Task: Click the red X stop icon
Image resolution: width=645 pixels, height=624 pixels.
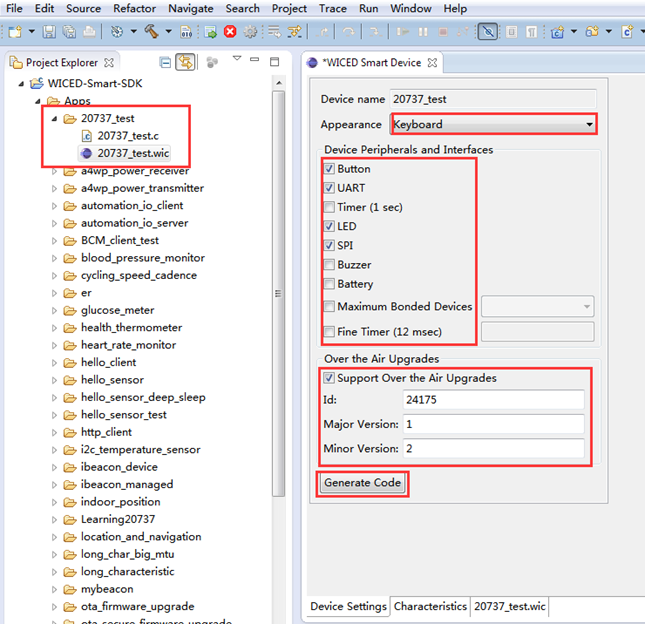Action: pyautogui.click(x=230, y=32)
